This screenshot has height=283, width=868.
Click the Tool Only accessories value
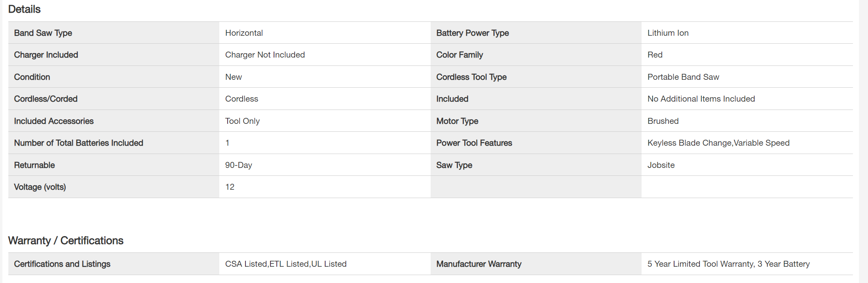242,121
